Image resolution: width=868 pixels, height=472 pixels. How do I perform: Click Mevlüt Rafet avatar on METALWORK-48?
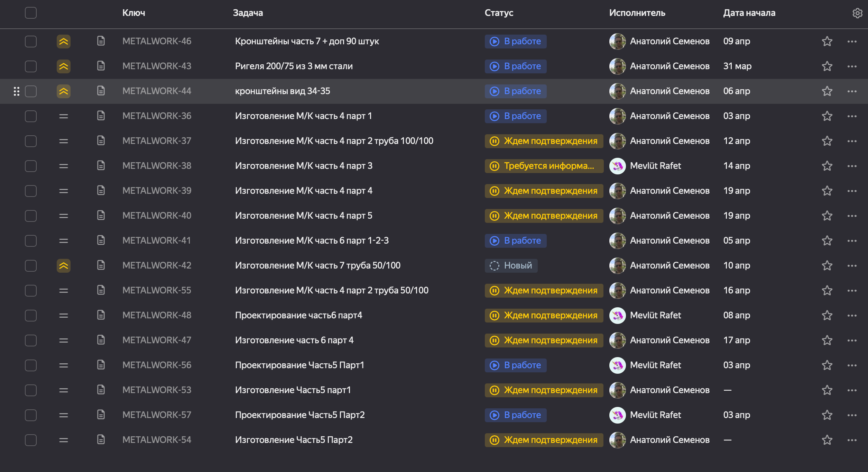tap(617, 316)
